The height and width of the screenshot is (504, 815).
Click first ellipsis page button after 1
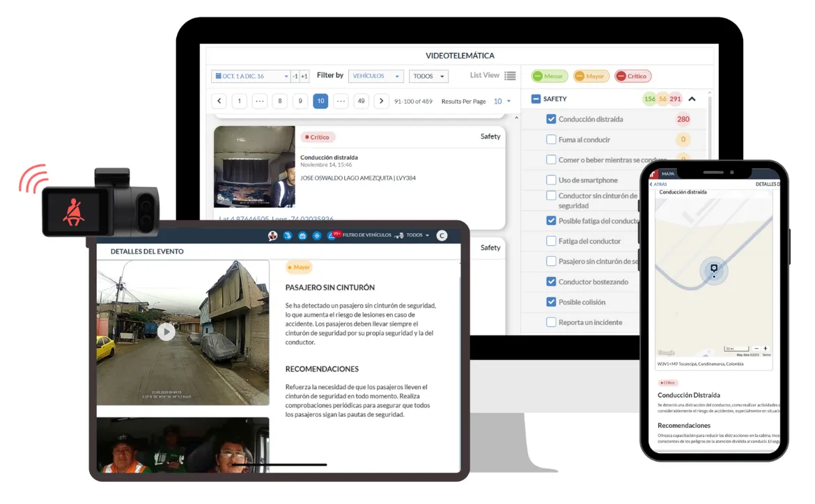pos(259,101)
